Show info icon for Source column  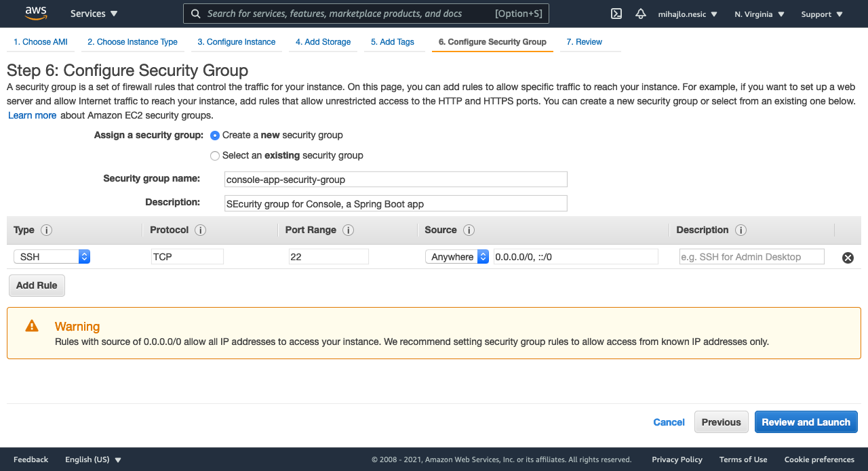pyautogui.click(x=469, y=230)
